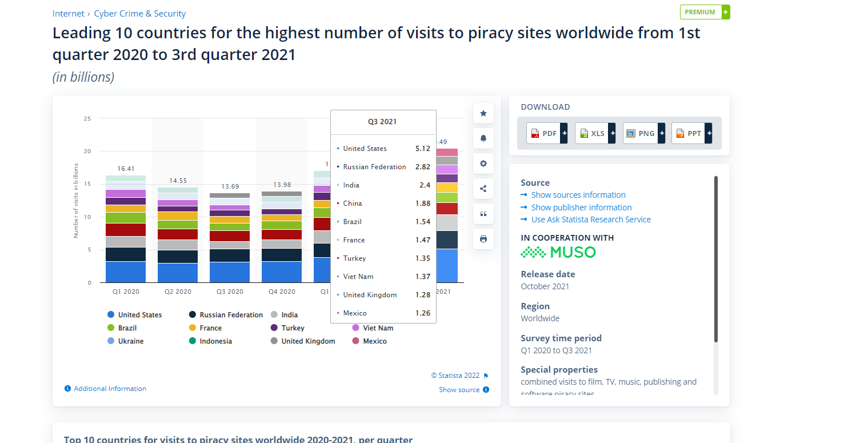This screenshot has width=868, height=443.
Task: Click the Q1 2020 United States bar segment
Action: [x=126, y=272]
